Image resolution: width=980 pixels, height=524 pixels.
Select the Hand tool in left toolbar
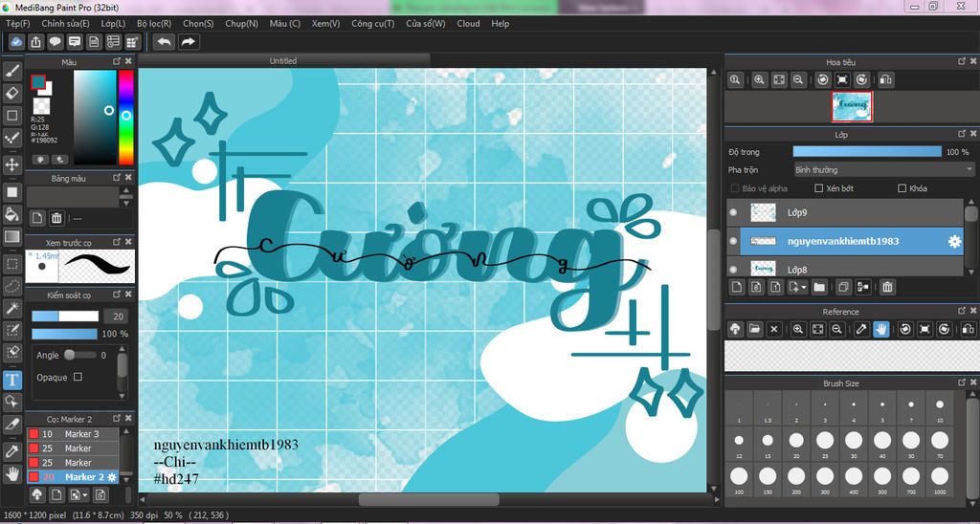[12, 473]
